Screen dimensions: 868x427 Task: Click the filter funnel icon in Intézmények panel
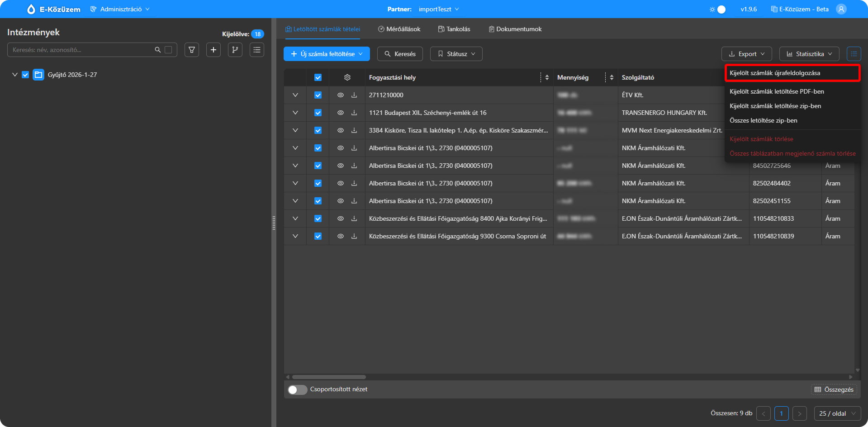(x=192, y=50)
